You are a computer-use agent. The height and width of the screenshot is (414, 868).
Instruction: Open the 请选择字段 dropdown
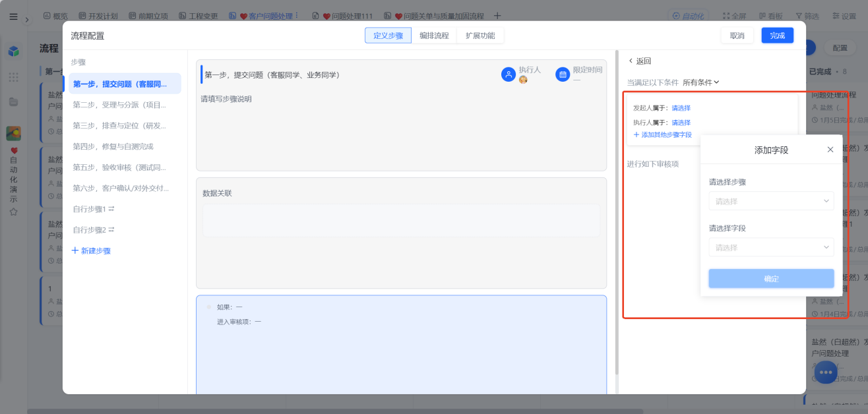(x=771, y=247)
